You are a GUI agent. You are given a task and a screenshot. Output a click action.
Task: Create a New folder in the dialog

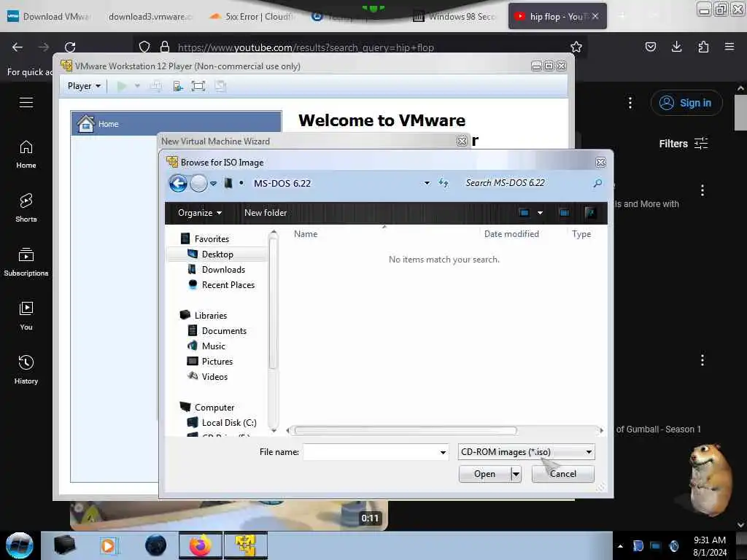[266, 213]
